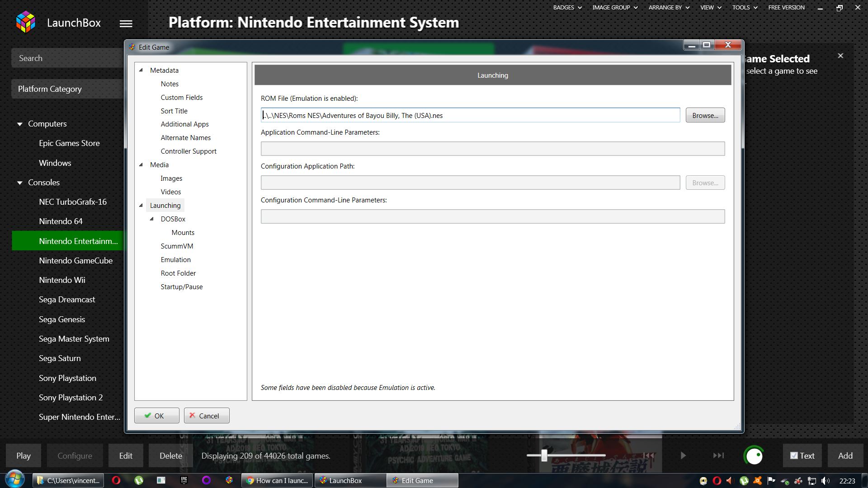Image resolution: width=868 pixels, height=488 pixels.
Task: Open the hamburger menu next to LaunchBox
Action: 126,23
